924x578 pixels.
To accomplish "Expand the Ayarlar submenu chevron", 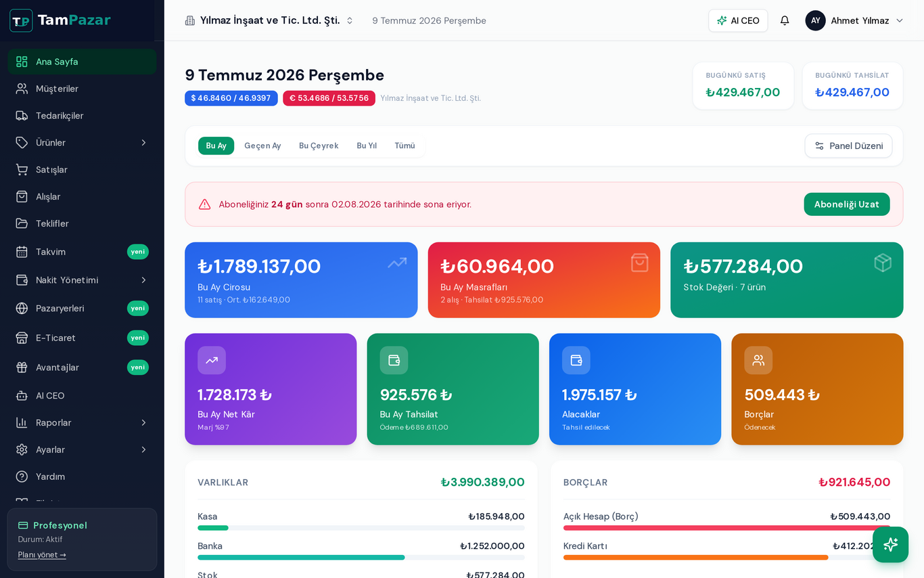I will (143, 450).
